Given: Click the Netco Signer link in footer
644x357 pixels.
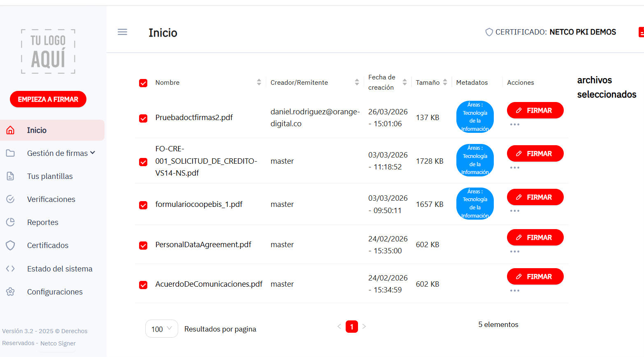Looking at the screenshot, I should pos(58,343).
